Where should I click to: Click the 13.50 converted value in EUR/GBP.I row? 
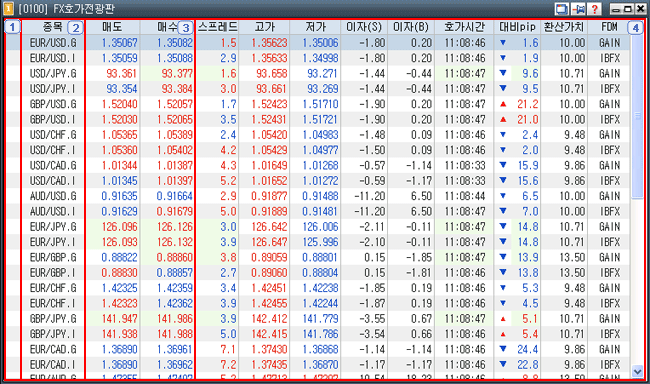click(572, 273)
